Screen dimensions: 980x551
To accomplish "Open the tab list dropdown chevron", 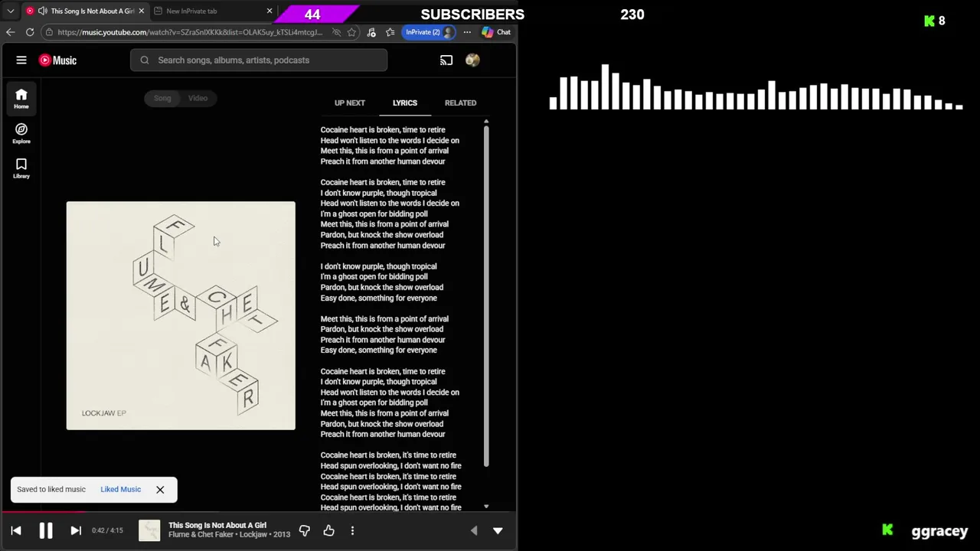I will tap(10, 11).
